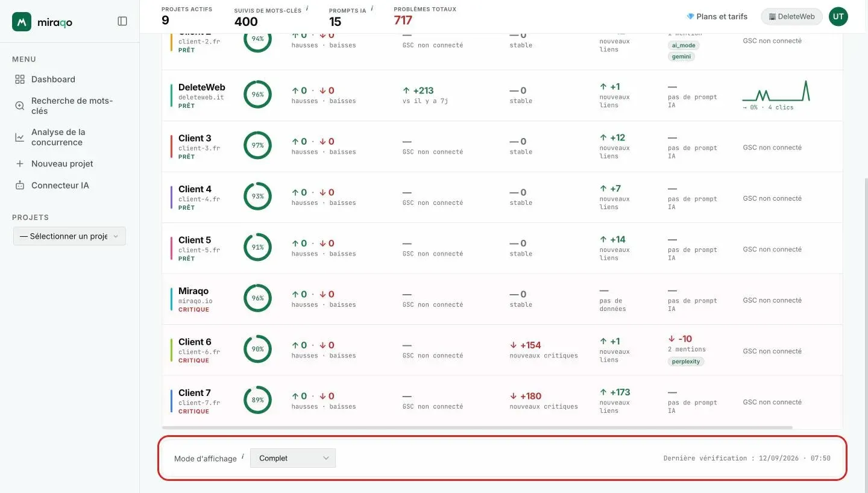The width and height of the screenshot is (868, 493).
Task: Click the plus icon beside Nouveau projet
Action: pos(20,163)
